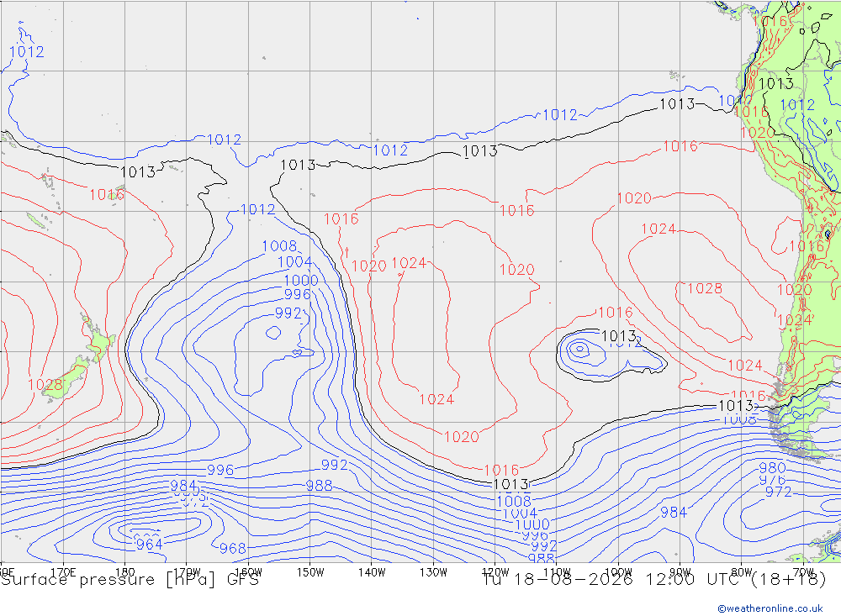The height and width of the screenshot is (616, 841).
Task: Click the 1028 label over New Zealand
Action: click(45, 385)
